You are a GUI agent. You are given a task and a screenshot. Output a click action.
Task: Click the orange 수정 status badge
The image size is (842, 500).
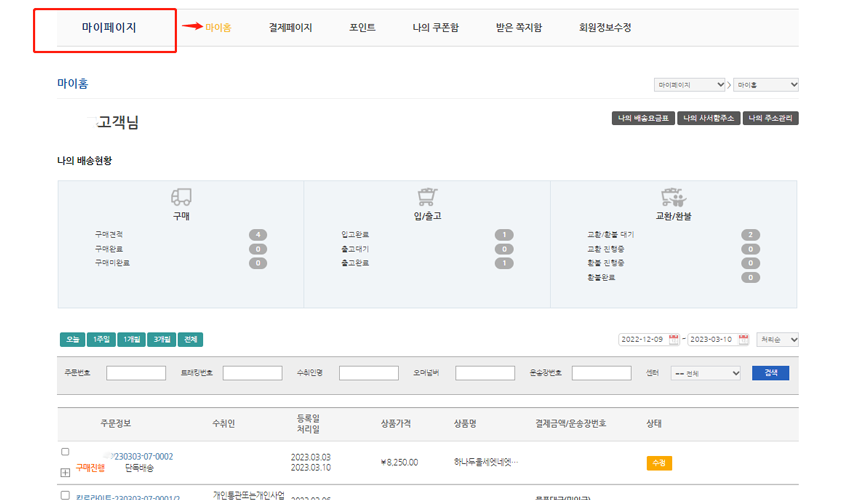click(659, 463)
